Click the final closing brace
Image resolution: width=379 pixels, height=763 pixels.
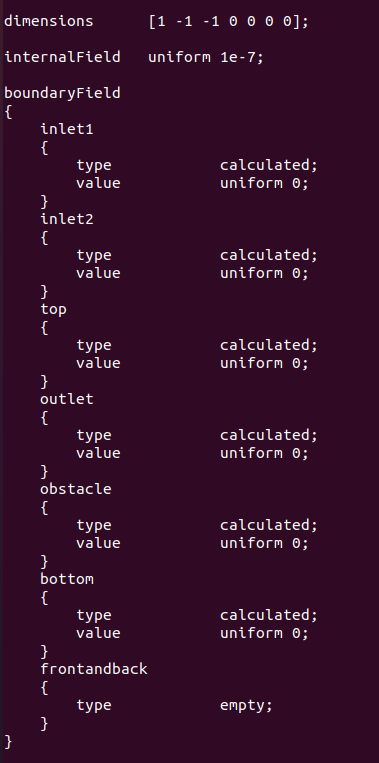coord(8,742)
